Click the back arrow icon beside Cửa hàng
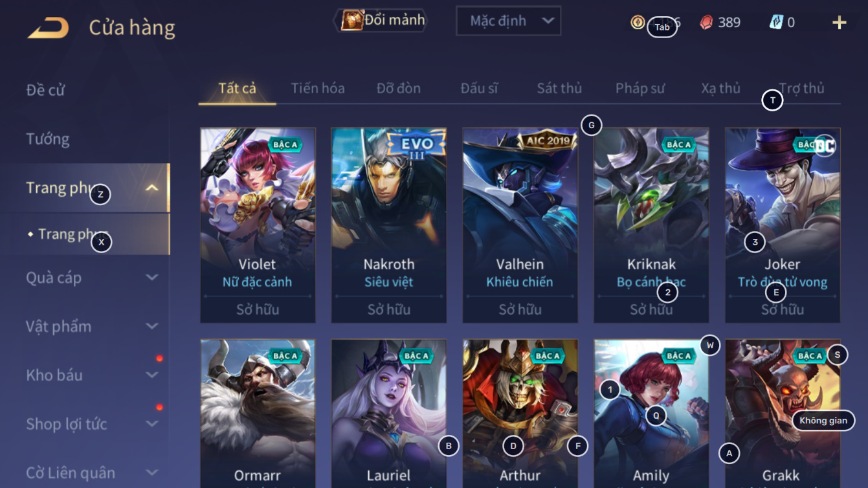868x488 pixels. pos(47,28)
